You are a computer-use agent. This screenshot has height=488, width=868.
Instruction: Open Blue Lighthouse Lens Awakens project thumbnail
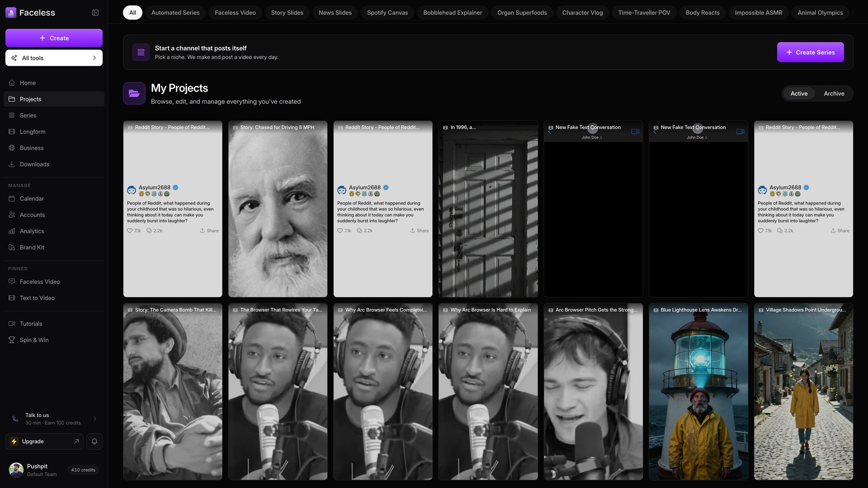698,391
